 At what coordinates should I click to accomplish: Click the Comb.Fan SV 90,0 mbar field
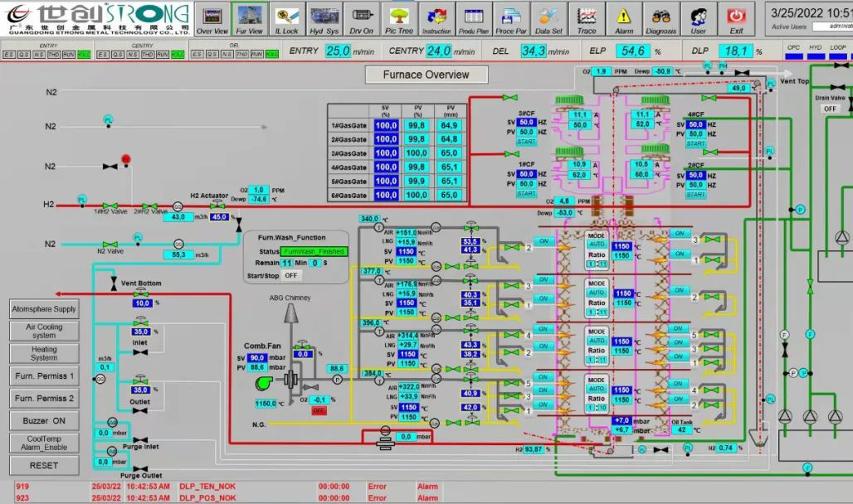[257, 357]
